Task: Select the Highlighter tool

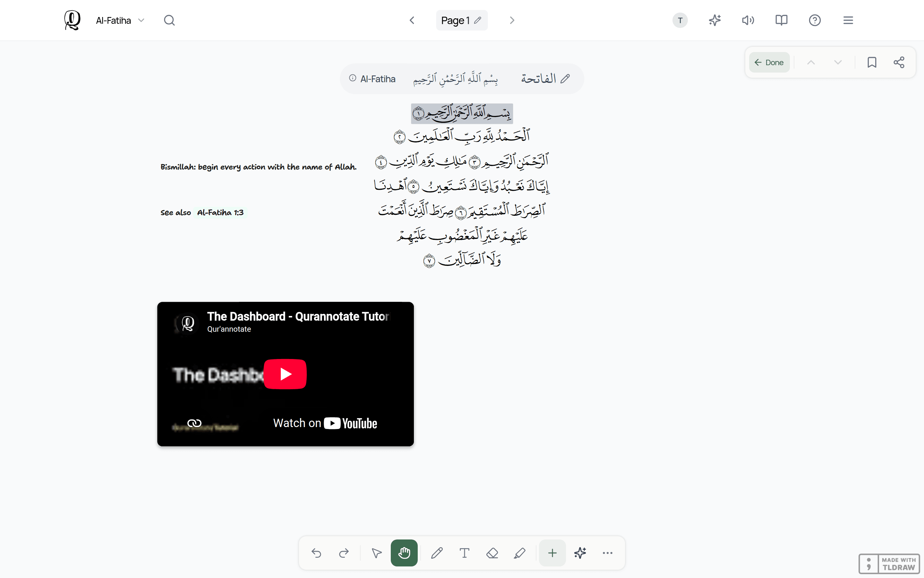Action: (x=520, y=553)
